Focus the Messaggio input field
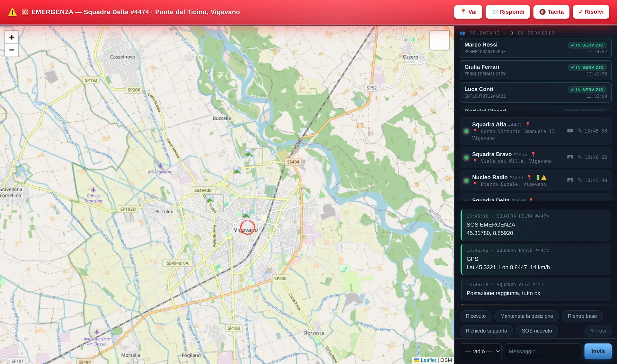This screenshot has width=617, height=364. 543,351
